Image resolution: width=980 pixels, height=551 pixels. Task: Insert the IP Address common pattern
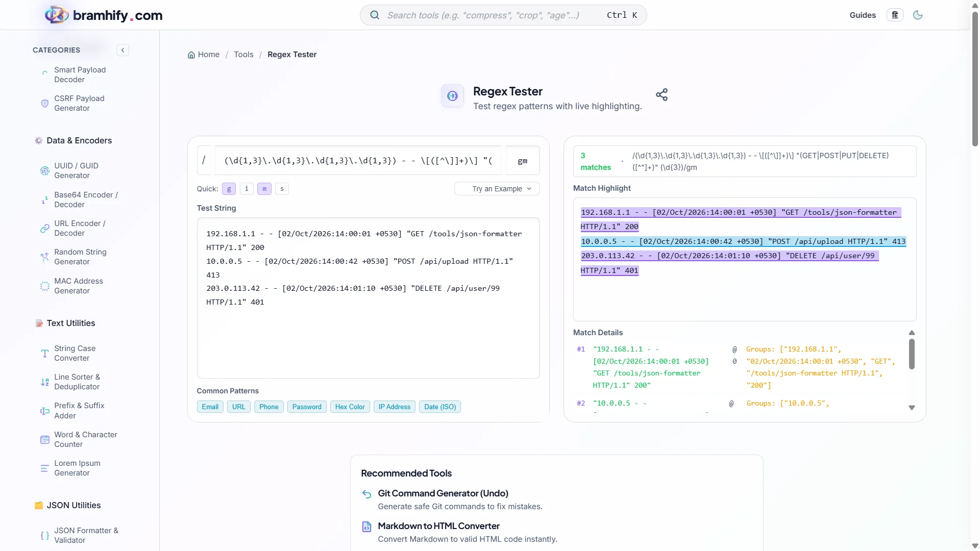[x=394, y=407]
